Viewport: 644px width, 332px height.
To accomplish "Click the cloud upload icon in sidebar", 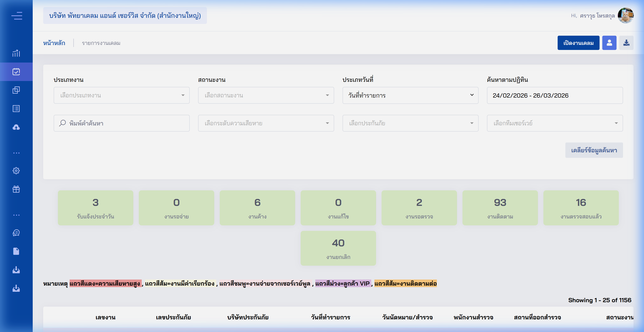I will [16, 127].
